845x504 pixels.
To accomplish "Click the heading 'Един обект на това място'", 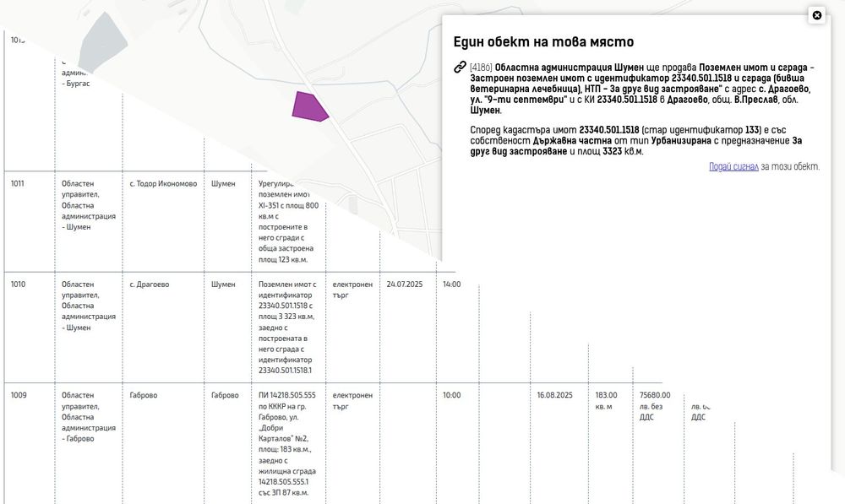I will (x=543, y=42).
